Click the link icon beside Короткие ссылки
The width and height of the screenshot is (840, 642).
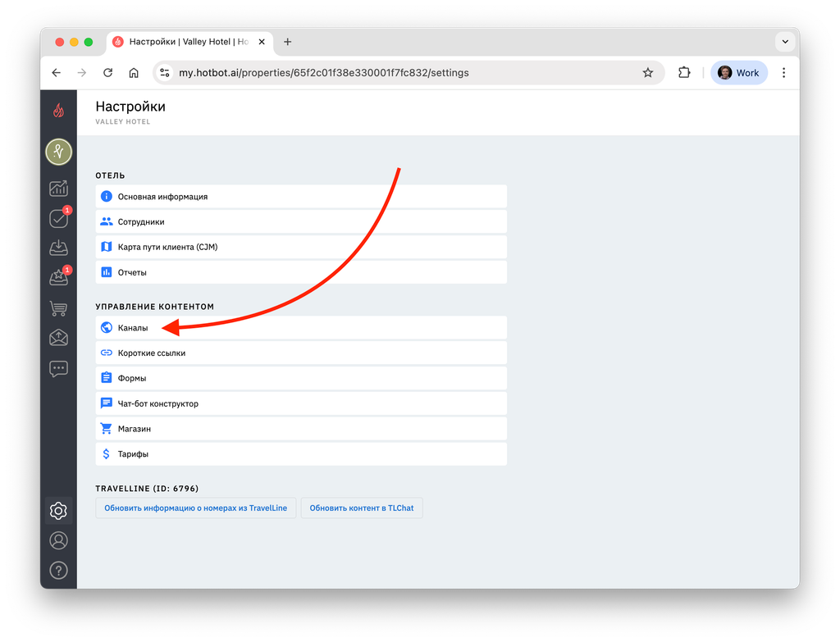tap(106, 353)
